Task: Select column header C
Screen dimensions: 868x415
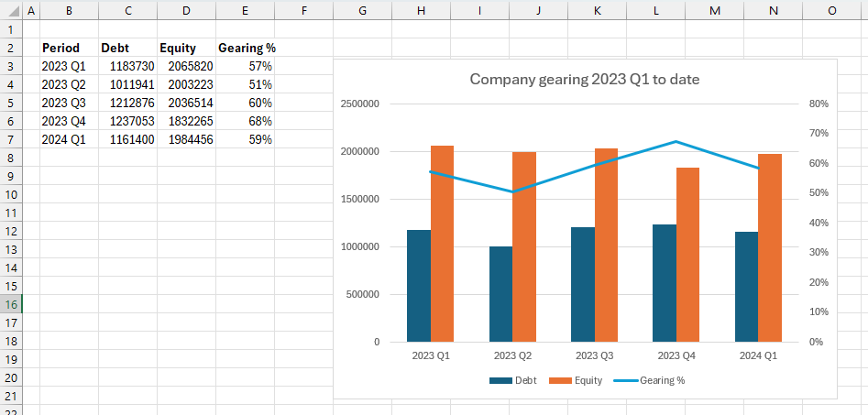Action: click(127, 10)
